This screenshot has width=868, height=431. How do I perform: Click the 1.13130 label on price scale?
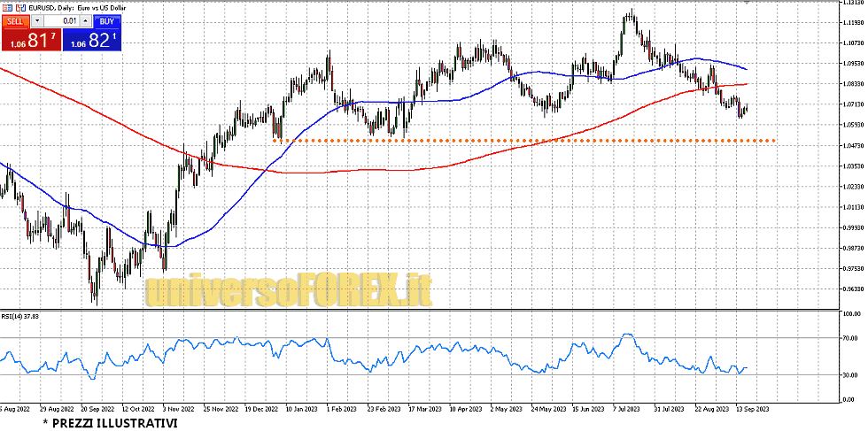(851, 4)
